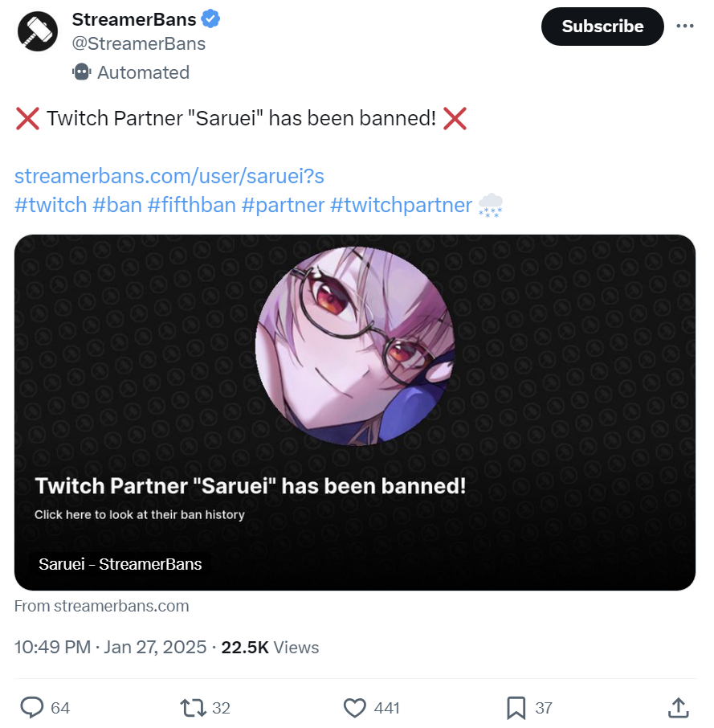The image size is (714, 728).
Task: Open the three-dot more options menu
Action: tap(684, 27)
